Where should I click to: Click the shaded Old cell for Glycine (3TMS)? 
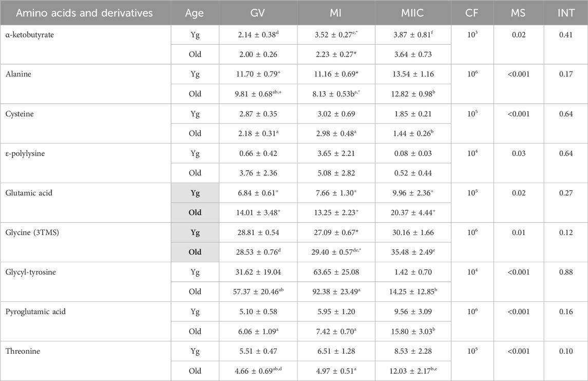(x=195, y=252)
